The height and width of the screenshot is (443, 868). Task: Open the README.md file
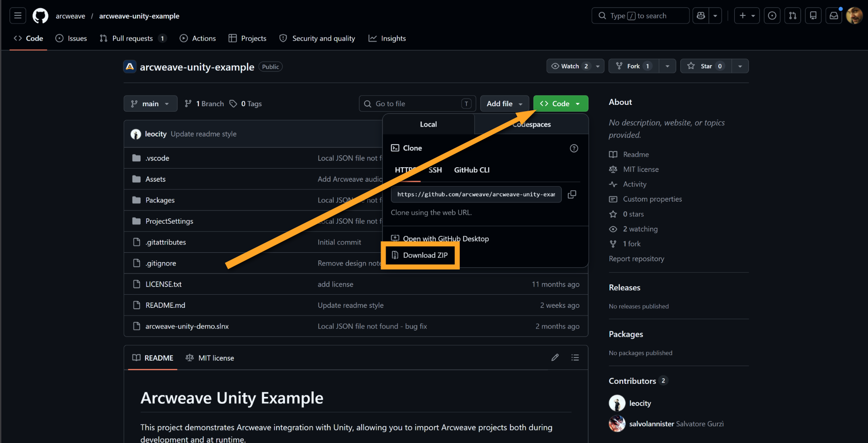point(165,306)
